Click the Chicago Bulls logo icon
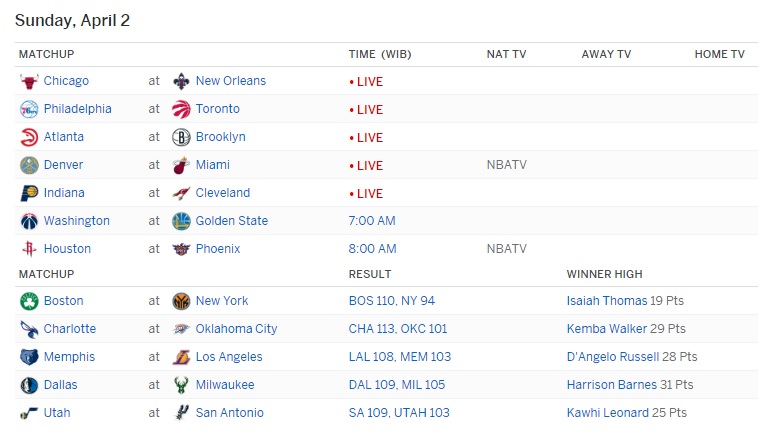This screenshot has width=758, height=432. coord(29,81)
